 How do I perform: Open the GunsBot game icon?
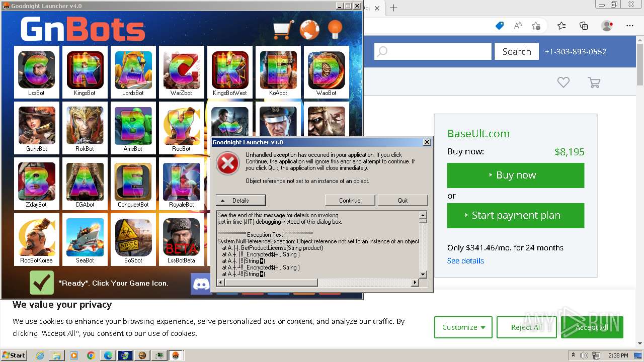point(37,127)
